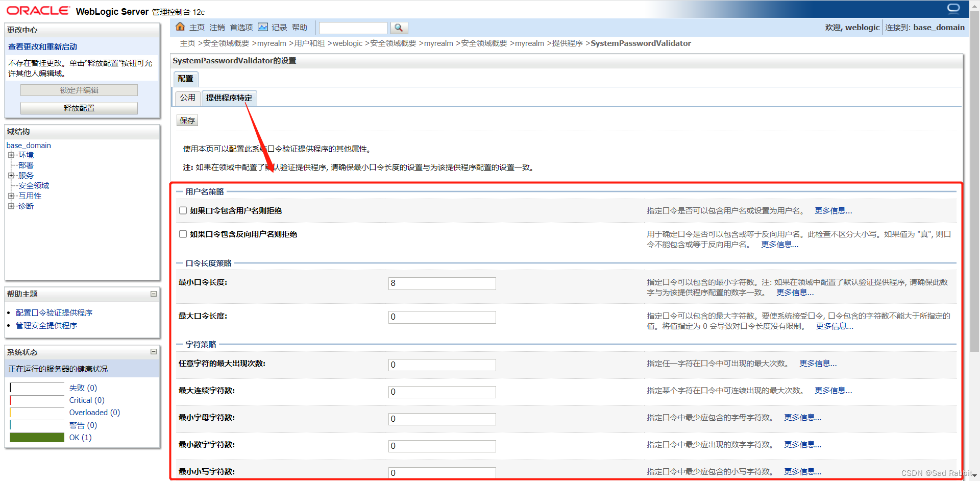Click the magnifier icon to search

[399, 28]
